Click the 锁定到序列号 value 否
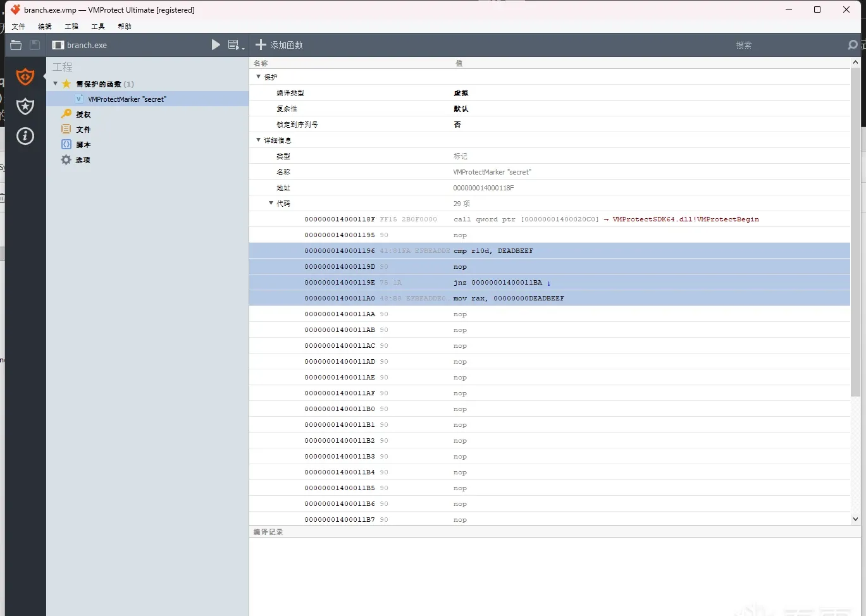 click(x=457, y=125)
